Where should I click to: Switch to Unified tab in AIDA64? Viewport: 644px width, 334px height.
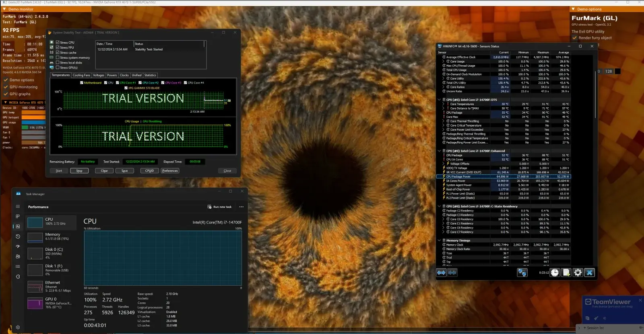tap(137, 75)
